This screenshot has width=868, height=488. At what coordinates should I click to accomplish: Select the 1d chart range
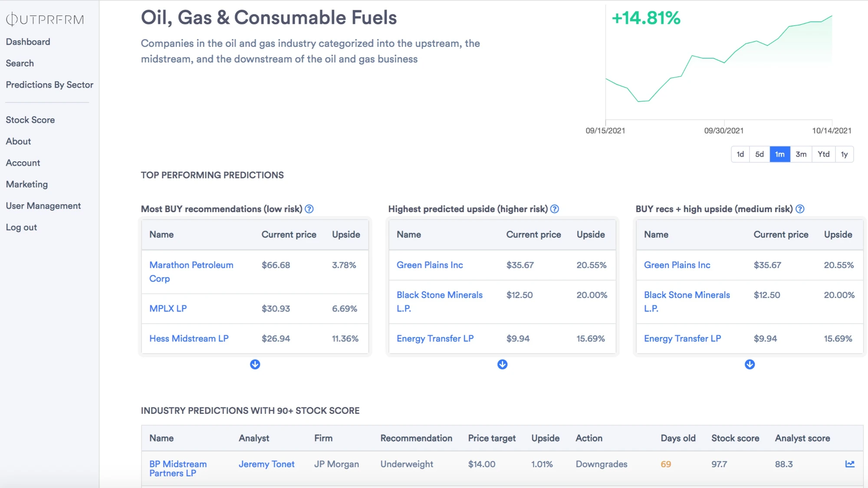point(740,154)
